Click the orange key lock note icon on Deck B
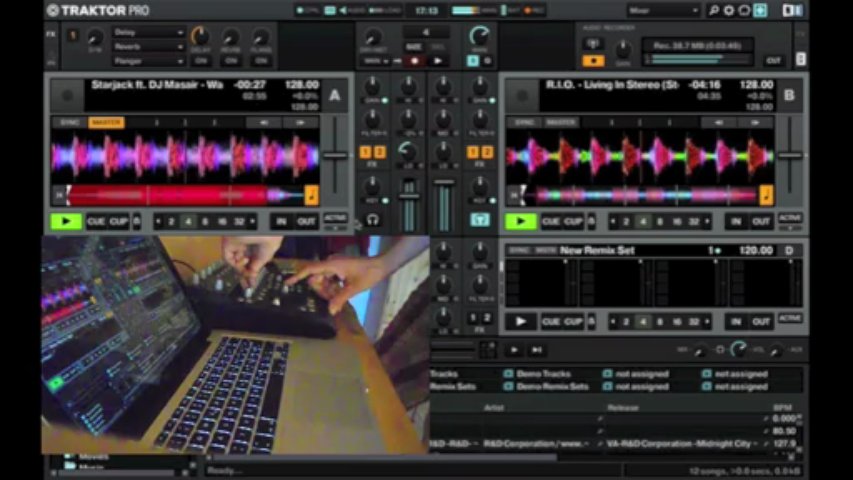Image resolution: width=853 pixels, height=480 pixels. [766, 195]
